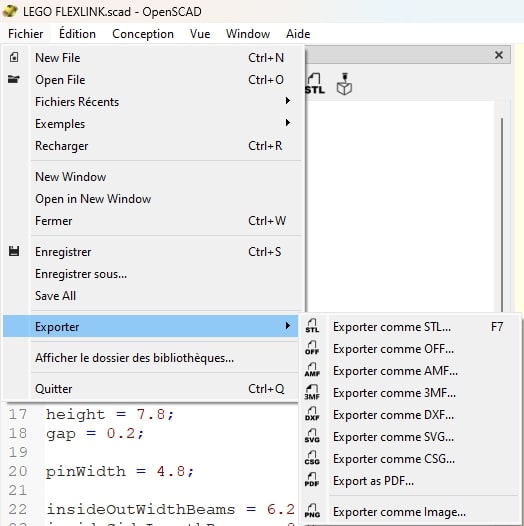Choose Export as PDF...
Image resolution: width=524 pixels, height=526 pixels.
[x=410, y=481]
